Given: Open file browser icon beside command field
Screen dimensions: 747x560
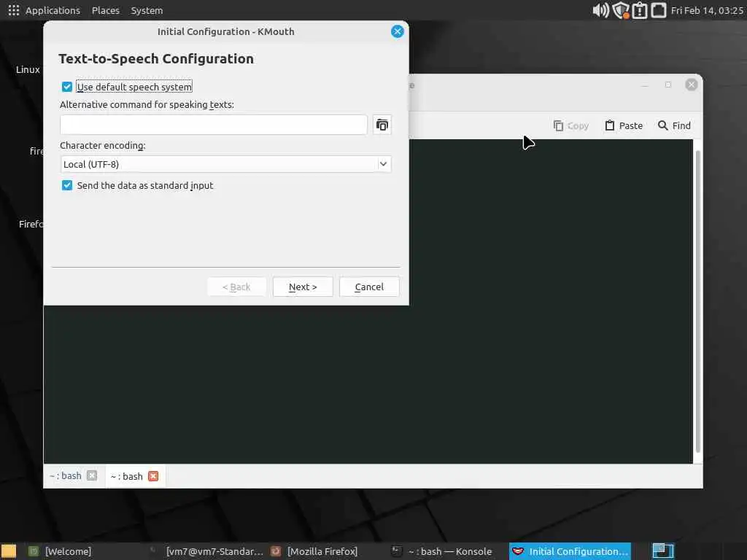Looking at the screenshot, I should [x=382, y=125].
